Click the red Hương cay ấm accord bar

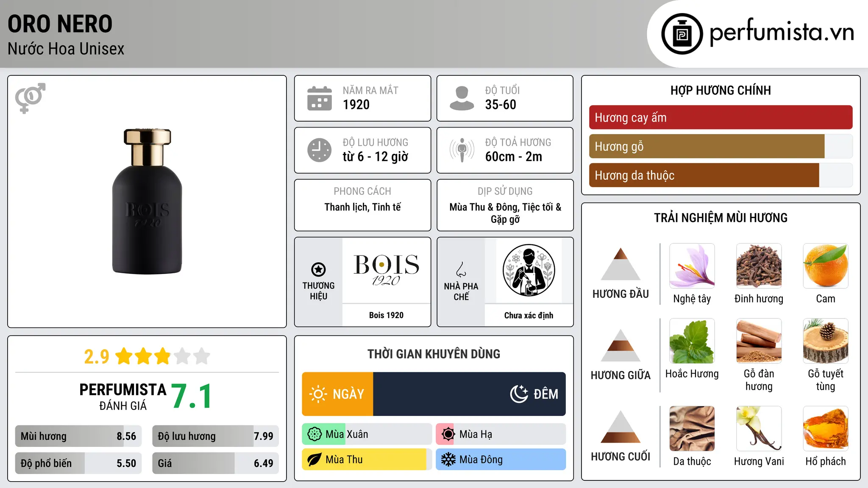721,117
